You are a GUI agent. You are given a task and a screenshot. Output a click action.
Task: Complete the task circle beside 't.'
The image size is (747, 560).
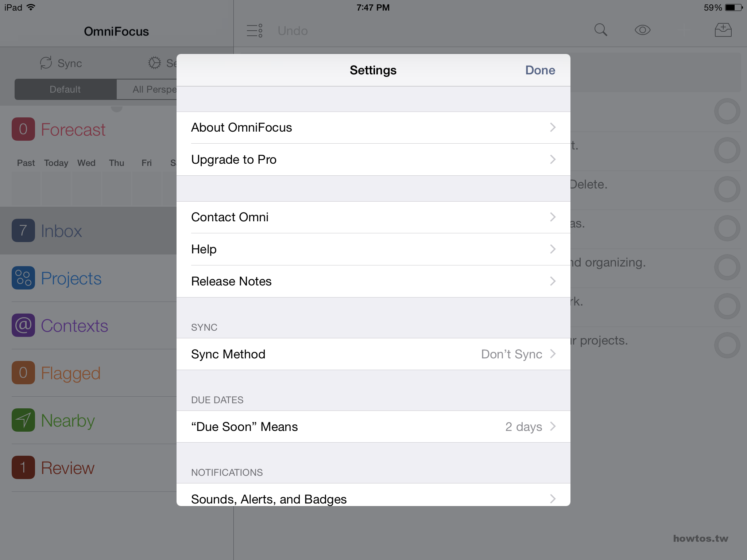tap(727, 150)
